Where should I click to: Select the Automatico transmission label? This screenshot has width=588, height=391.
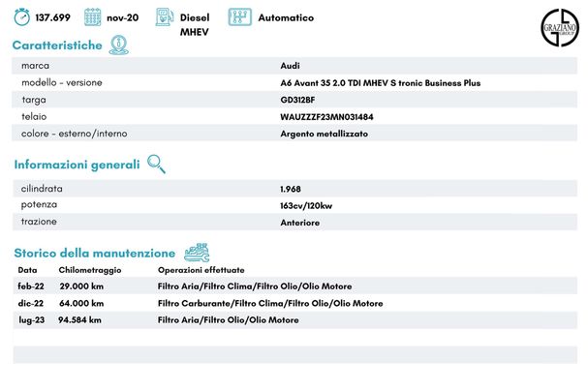286,17
